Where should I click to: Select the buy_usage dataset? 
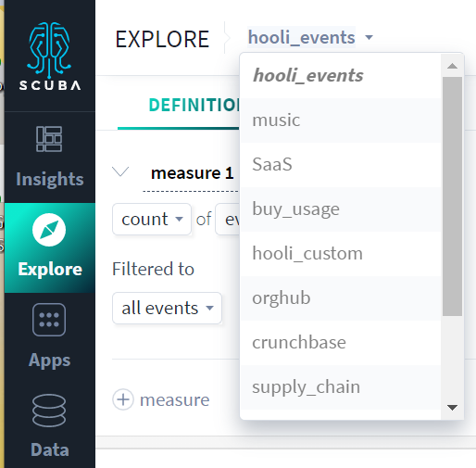pos(341,209)
